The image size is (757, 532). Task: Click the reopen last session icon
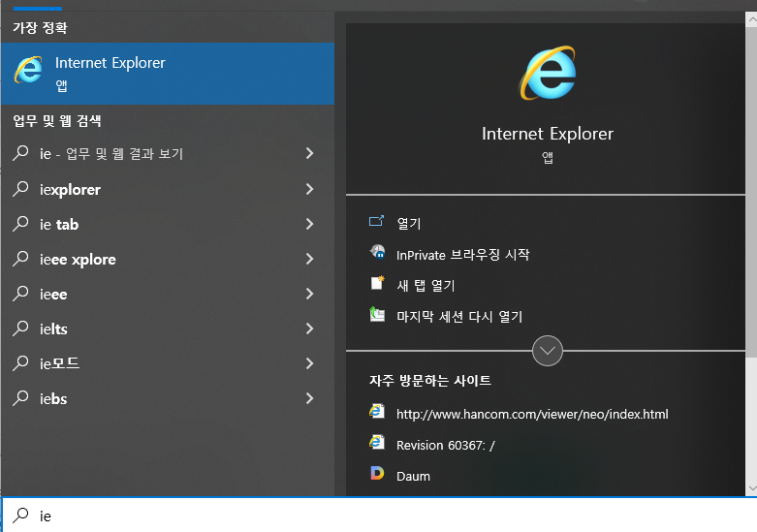point(377,314)
